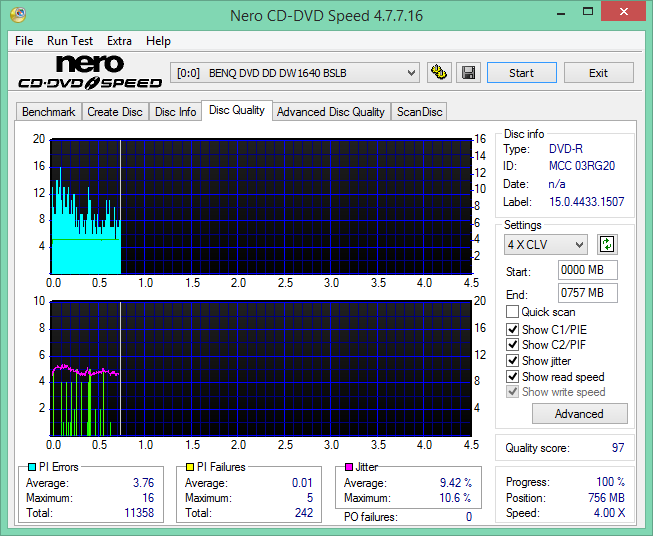The image size is (653, 536).
Task: Click Jitter maximum 10.6 %
Action: [455, 498]
